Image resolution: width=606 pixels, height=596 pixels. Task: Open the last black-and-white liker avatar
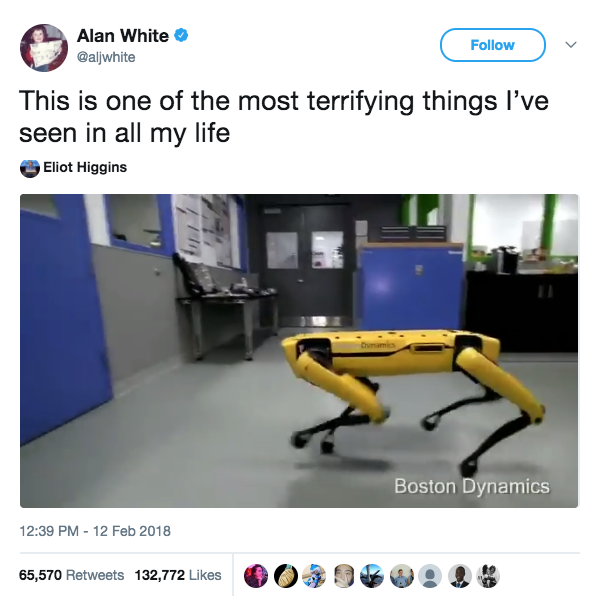[x=488, y=576]
